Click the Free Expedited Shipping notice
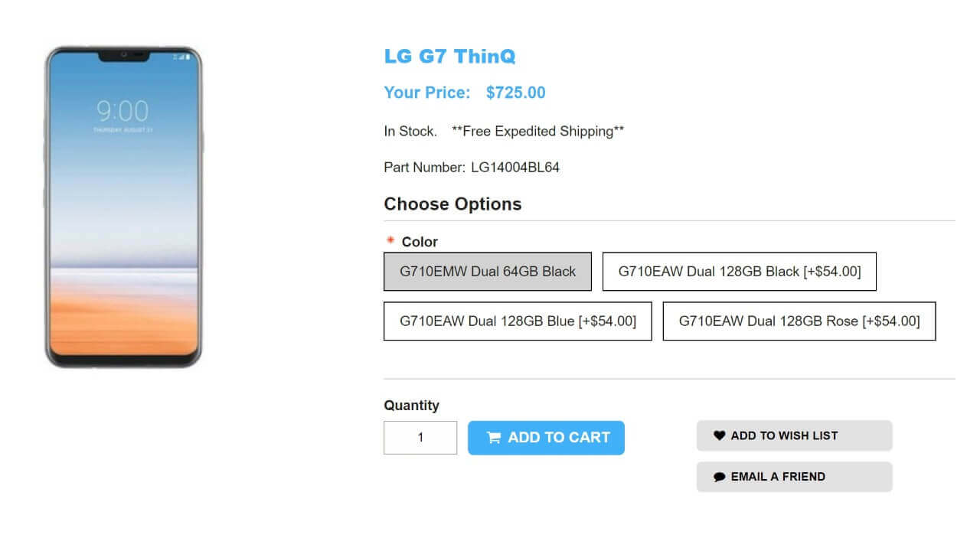The image size is (980, 551). (x=537, y=131)
